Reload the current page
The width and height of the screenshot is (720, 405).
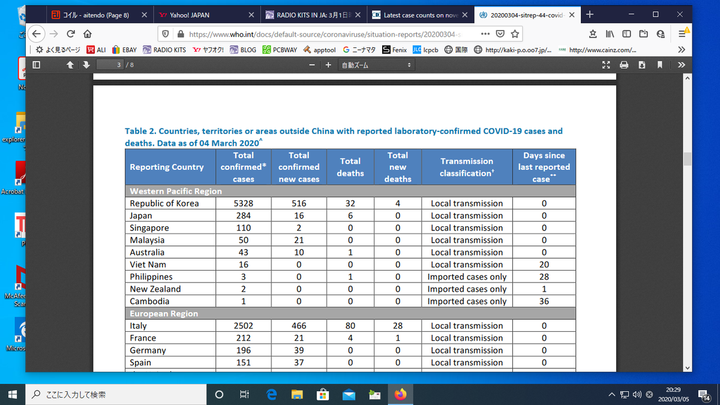71,34
